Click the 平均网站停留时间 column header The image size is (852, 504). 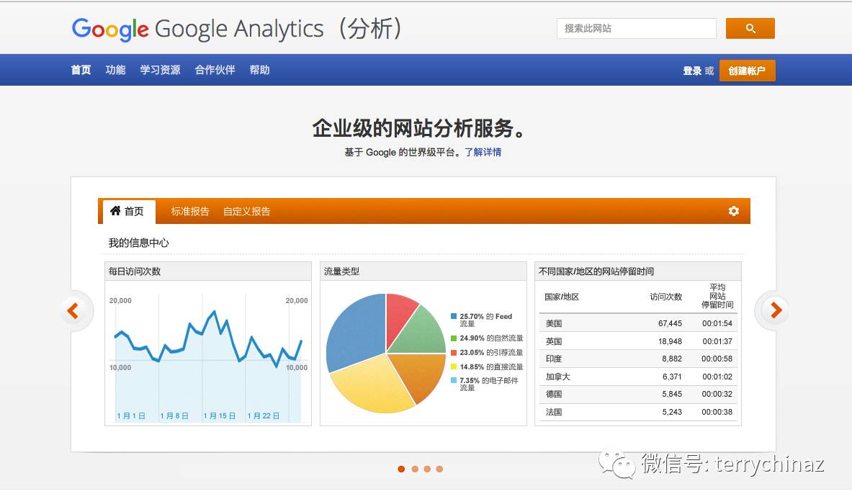(717, 296)
